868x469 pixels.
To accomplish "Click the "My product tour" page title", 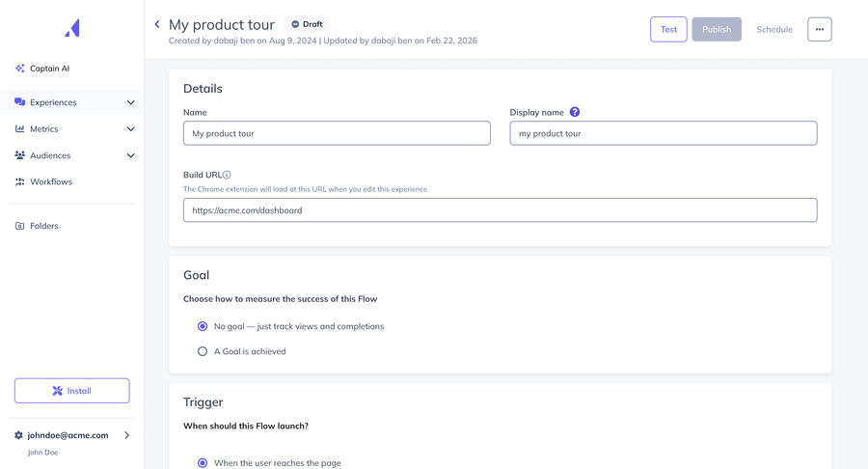I will point(222,24).
